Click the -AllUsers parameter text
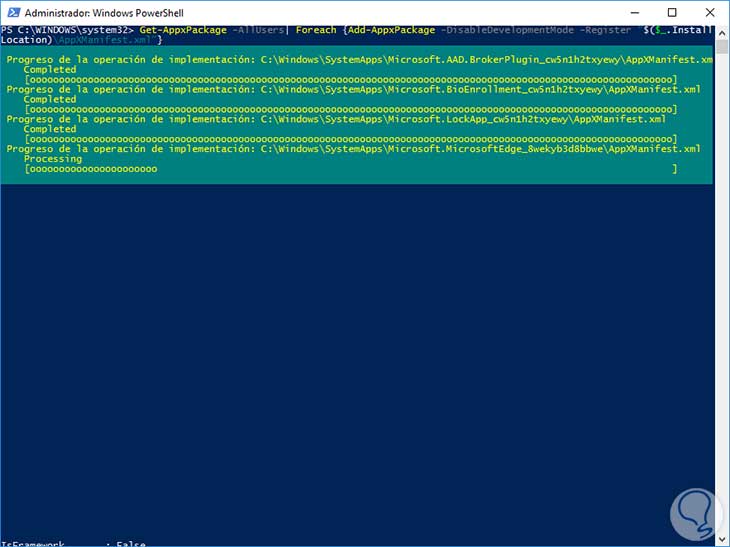The height and width of the screenshot is (547, 730). point(258,30)
